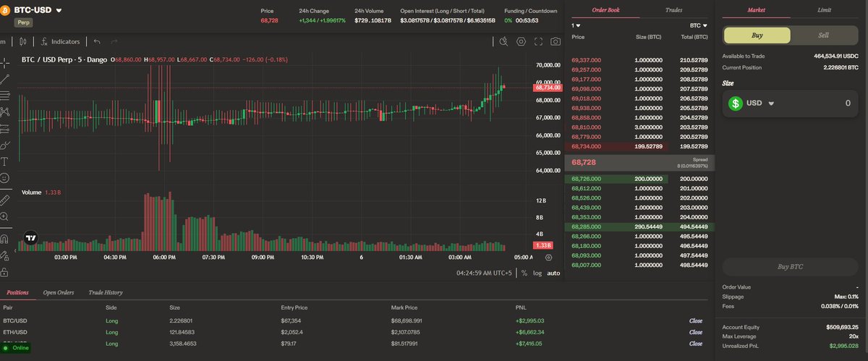868x361 pixels.
Task: Open the Fibonacci retracement tool group
Action: coord(5,95)
